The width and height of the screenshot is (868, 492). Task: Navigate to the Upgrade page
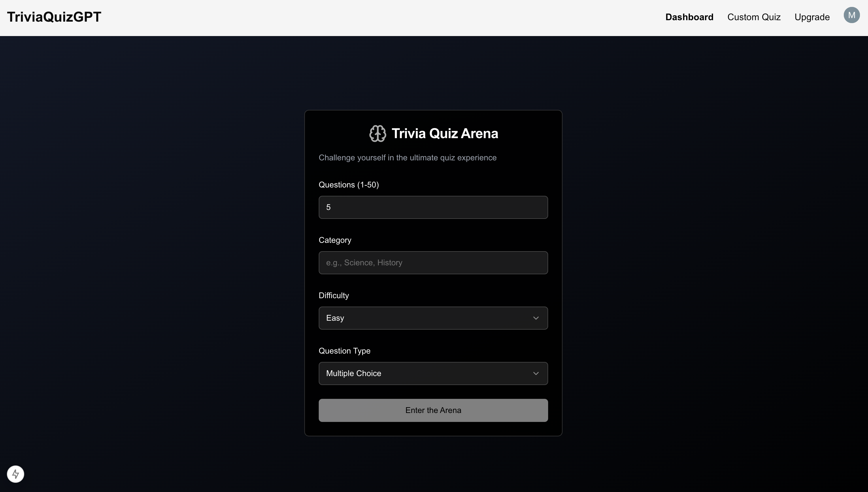coord(812,17)
